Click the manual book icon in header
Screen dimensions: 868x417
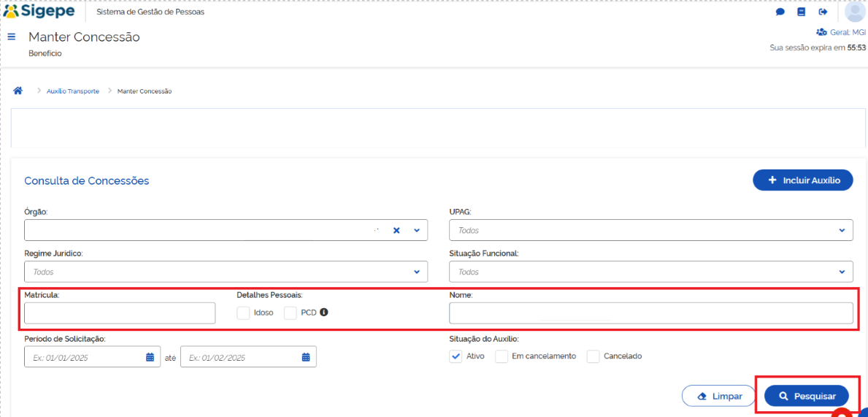pyautogui.click(x=802, y=12)
